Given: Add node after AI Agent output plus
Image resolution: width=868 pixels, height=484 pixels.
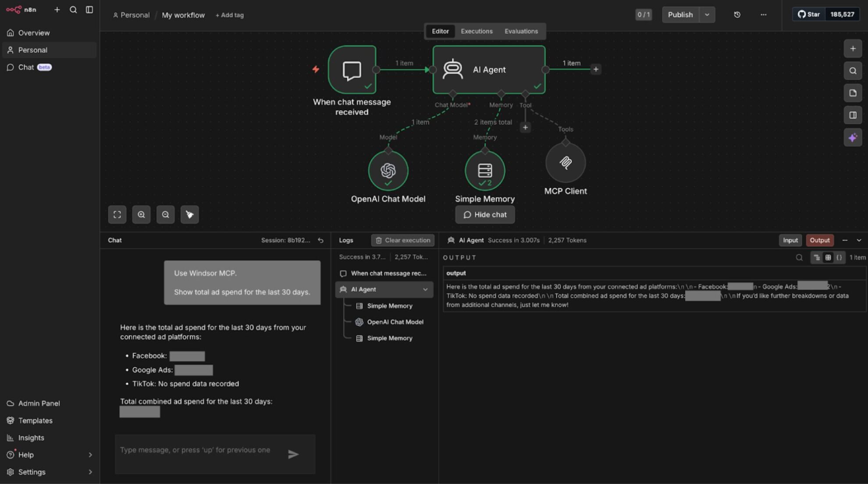Looking at the screenshot, I should tap(595, 69).
